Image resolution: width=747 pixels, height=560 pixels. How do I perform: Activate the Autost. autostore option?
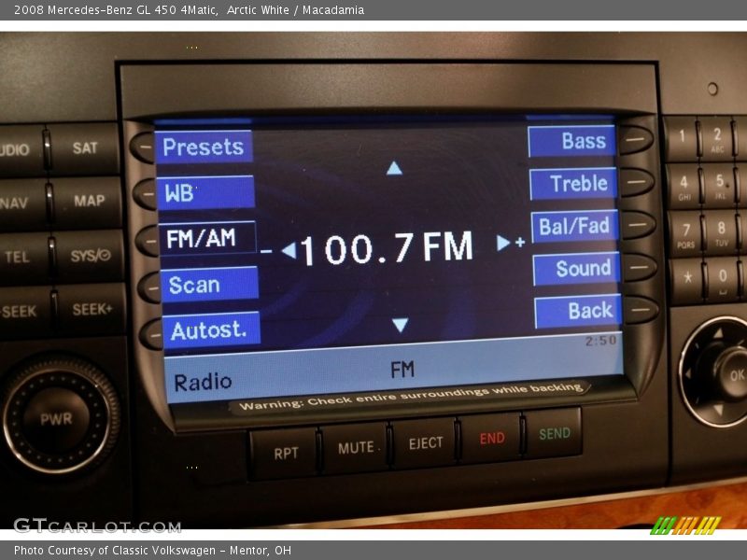point(211,329)
